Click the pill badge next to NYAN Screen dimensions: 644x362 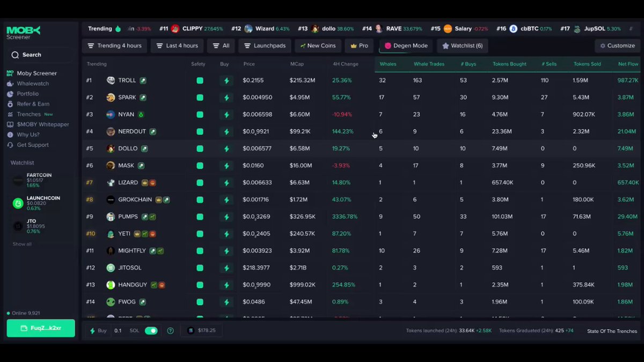[141, 114]
